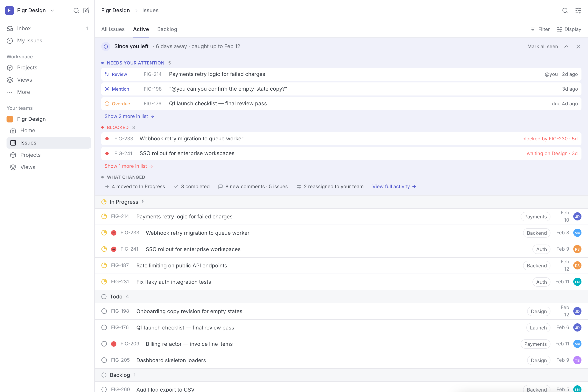Click the workspace Projects cube icon
The height and width of the screenshot is (392, 588).
pos(10,68)
